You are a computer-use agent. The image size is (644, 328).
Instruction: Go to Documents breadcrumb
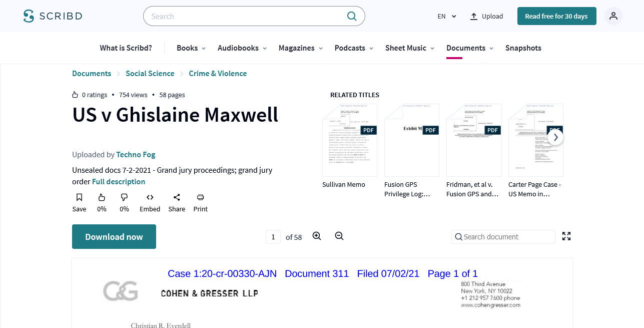click(92, 74)
